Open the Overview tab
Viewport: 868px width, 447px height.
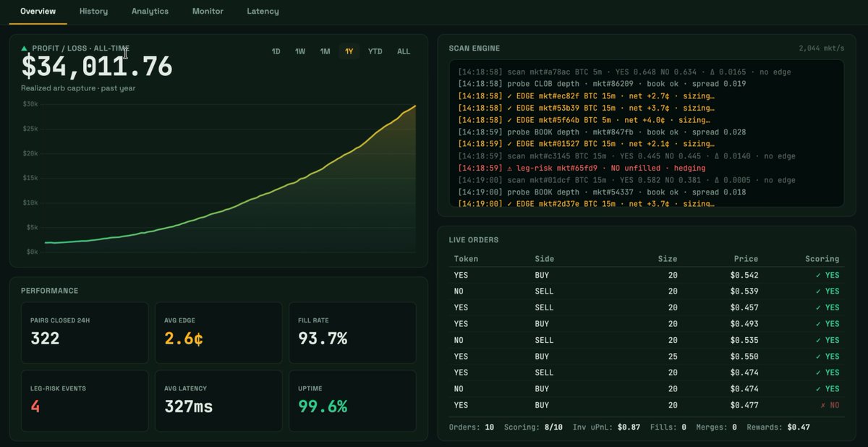click(x=38, y=12)
